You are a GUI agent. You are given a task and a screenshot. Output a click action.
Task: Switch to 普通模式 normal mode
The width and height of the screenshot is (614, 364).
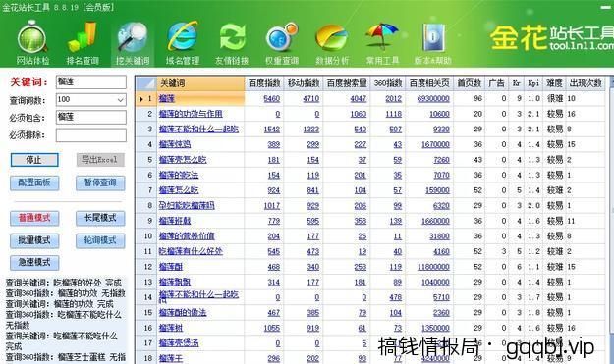pyautogui.click(x=34, y=218)
